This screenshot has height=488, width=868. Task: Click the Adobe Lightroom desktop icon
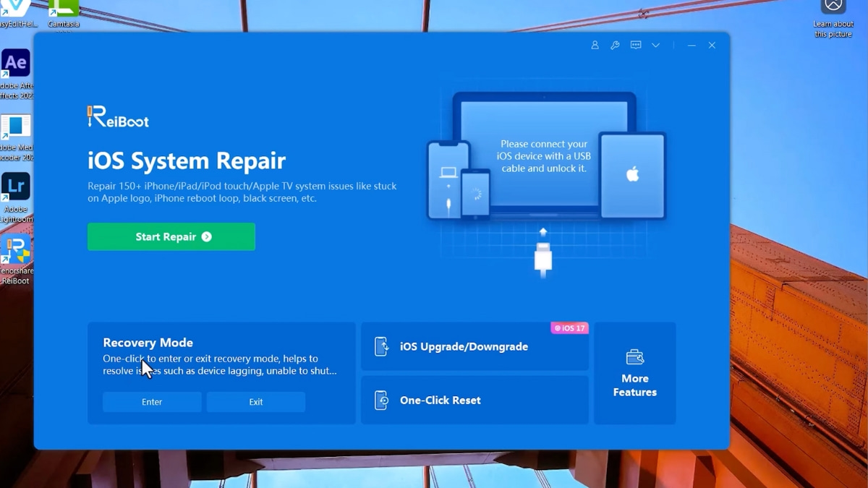click(15, 198)
